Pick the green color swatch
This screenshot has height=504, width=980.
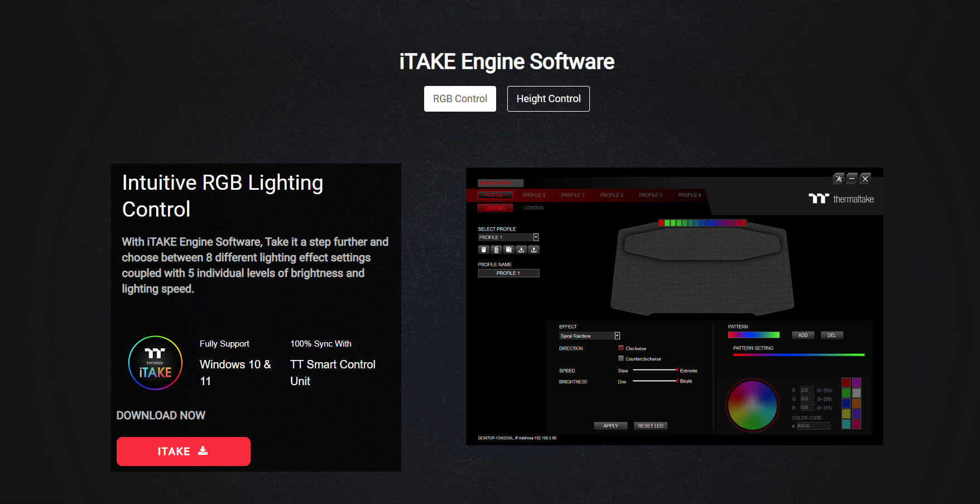coord(846,393)
